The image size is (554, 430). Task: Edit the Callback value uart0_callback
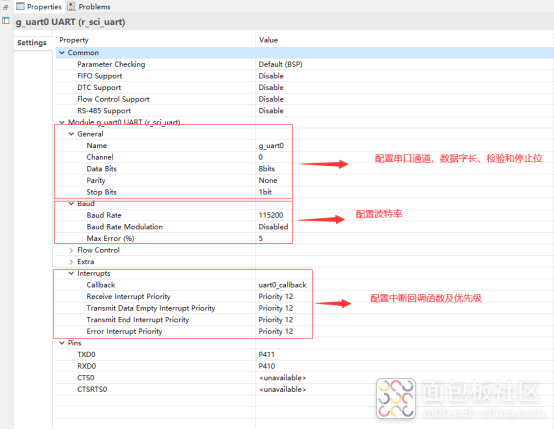282,285
